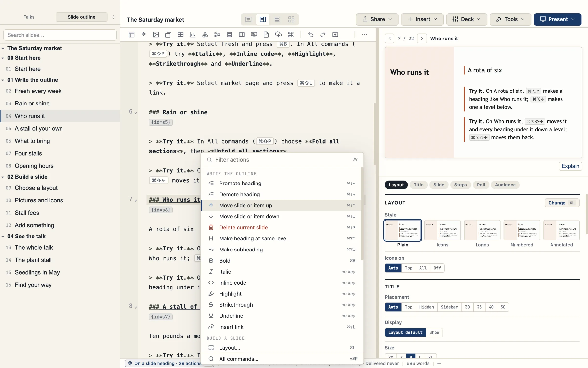Image resolution: width=588 pixels, height=368 pixels.
Task: Open the Title tab
Action: click(418, 185)
